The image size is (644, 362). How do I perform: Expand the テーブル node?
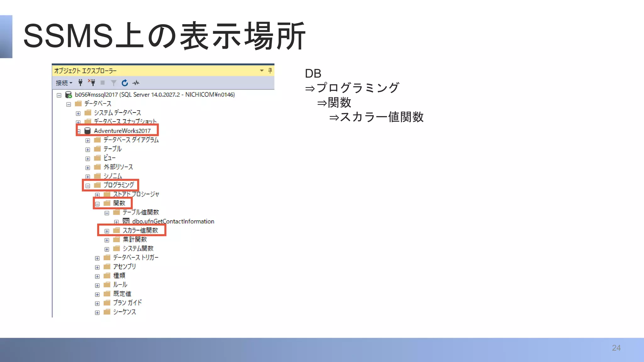(x=88, y=150)
